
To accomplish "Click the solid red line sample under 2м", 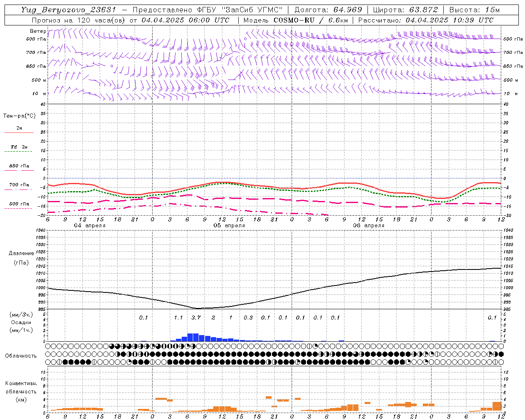I will [19, 132].
